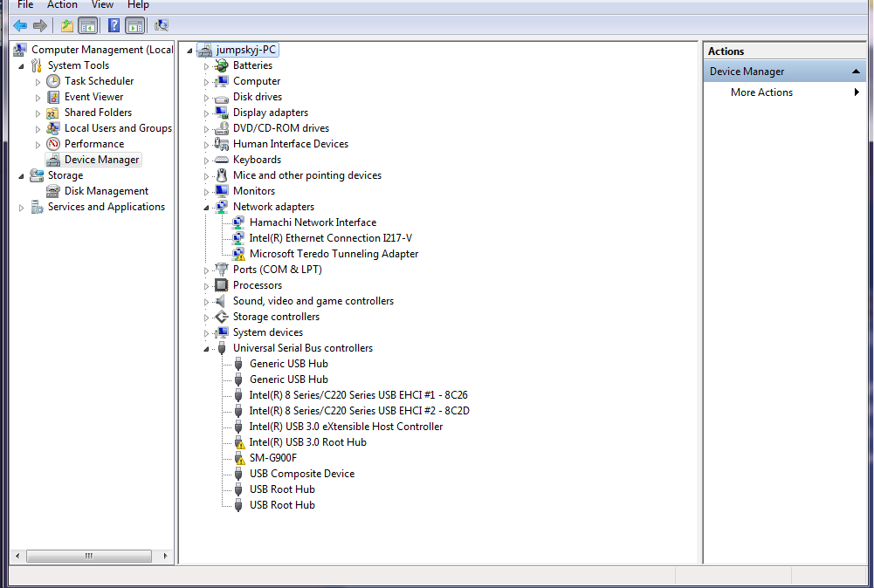Collapse the jumpskyj-PC root node
This screenshot has height=588, width=874.
(x=189, y=51)
